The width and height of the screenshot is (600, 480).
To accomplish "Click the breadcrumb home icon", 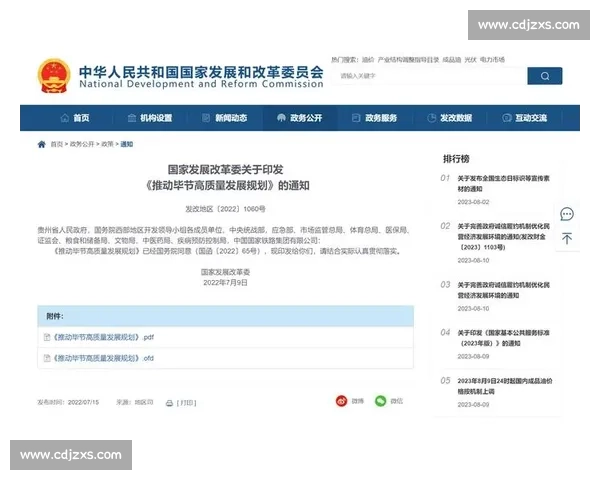I will pyautogui.click(x=42, y=144).
